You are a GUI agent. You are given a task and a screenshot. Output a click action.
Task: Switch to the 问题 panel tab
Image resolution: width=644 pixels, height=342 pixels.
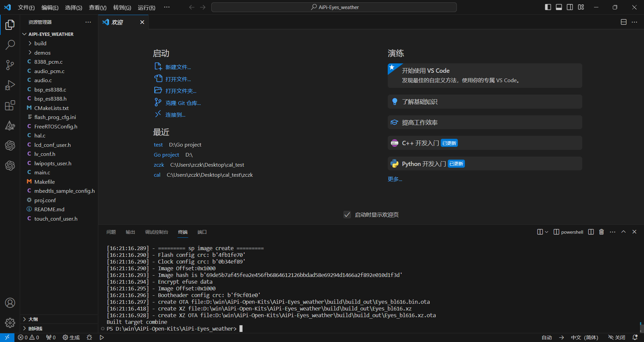coord(111,232)
